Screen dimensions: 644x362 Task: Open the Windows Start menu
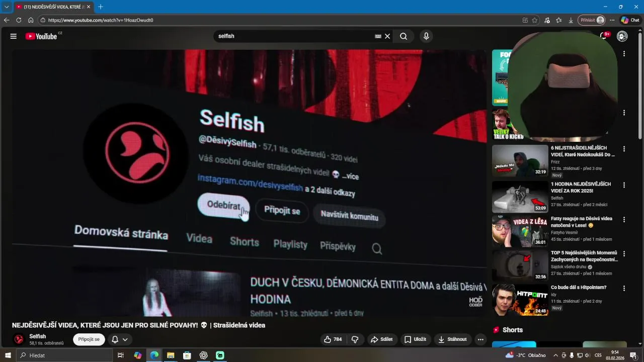tap(8, 355)
